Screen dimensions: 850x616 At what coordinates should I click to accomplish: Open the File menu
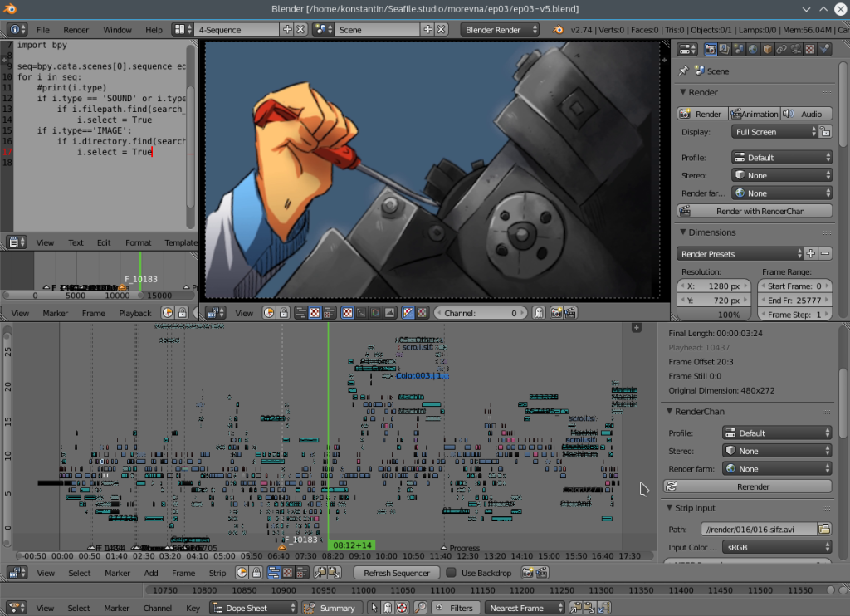click(x=43, y=30)
